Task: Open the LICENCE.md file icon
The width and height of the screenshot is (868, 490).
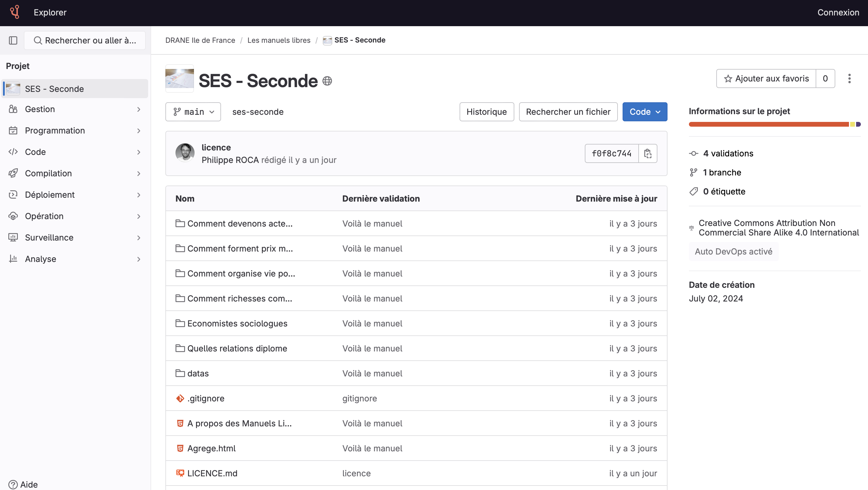Action: pos(180,473)
